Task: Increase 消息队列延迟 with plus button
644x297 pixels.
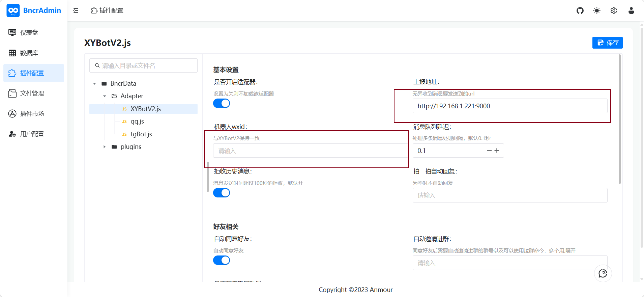Action: click(x=497, y=151)
